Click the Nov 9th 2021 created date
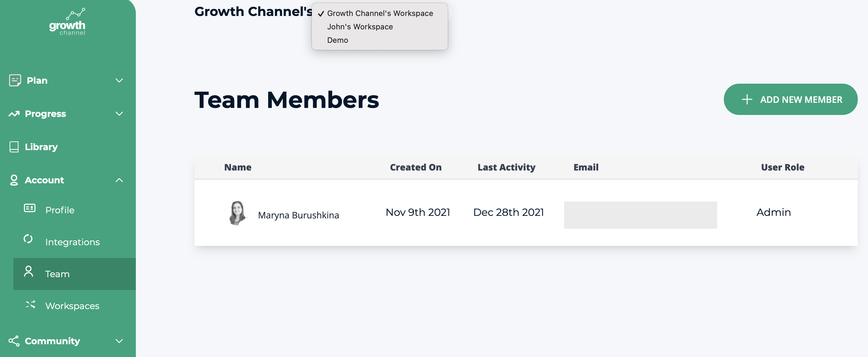The height and width of the screenshot is (357, 868). tap(417, 212)
